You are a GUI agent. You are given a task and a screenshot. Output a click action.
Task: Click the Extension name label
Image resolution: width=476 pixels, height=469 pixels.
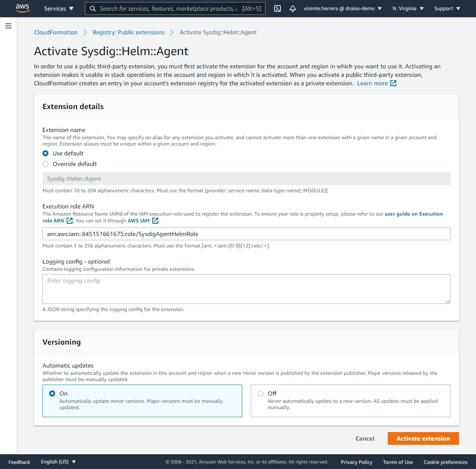pyautogui.click(x=64, y=130)
